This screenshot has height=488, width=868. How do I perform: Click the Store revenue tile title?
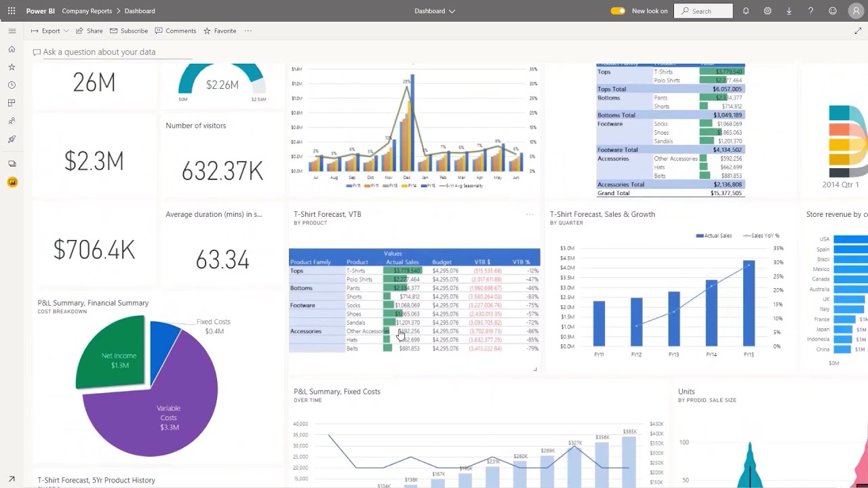(x=837, y=214)
